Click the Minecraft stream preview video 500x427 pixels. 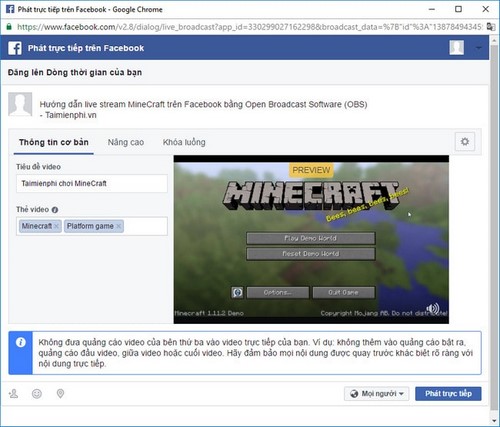311,239
